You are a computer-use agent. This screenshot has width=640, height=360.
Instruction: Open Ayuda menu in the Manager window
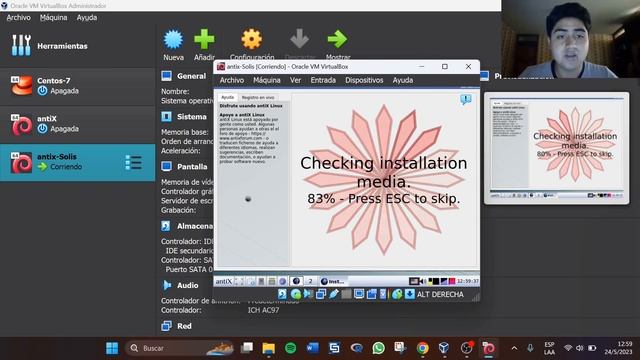(x=87, y=18)
